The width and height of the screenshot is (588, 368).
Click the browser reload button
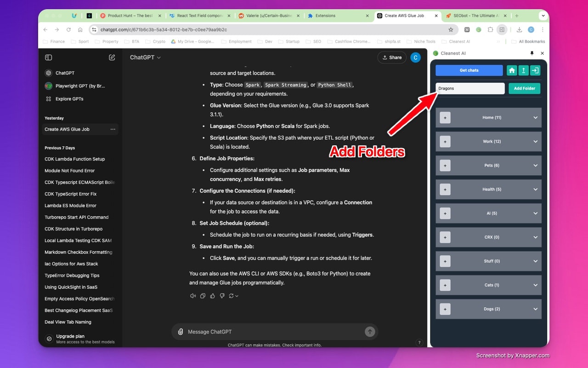[68, 29]
